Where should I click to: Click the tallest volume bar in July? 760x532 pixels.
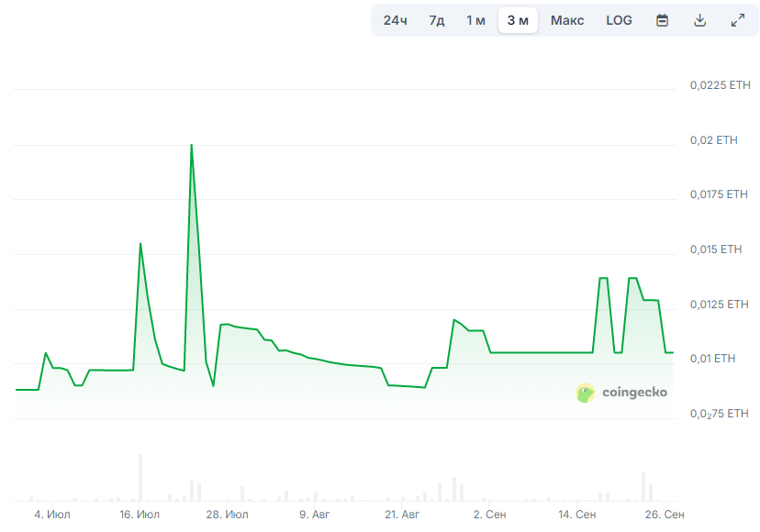tap(140, 477)
